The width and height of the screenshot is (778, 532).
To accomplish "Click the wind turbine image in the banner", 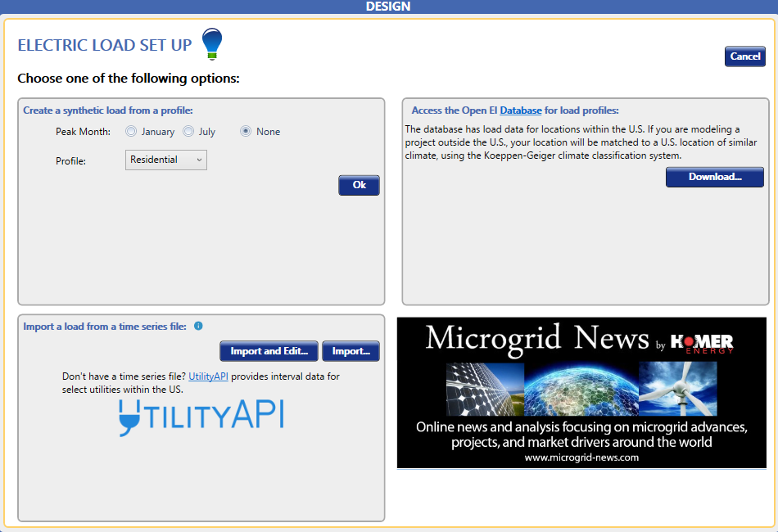I will [x=677, y=389].
